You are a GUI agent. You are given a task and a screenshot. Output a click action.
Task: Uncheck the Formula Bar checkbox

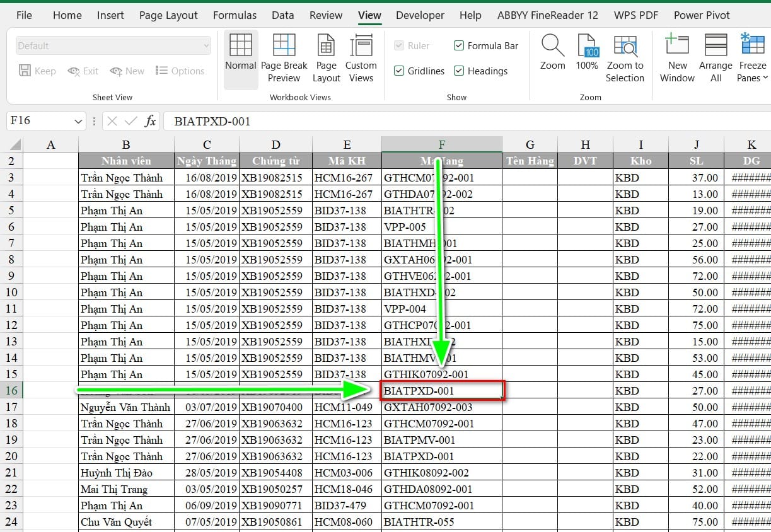tap(459, 45)
